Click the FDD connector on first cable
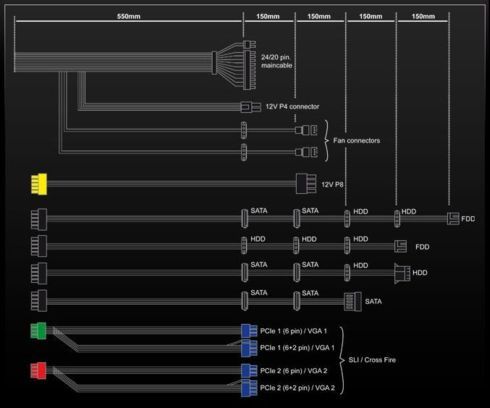Screen dimensions: 490x408 pos(453,219)
